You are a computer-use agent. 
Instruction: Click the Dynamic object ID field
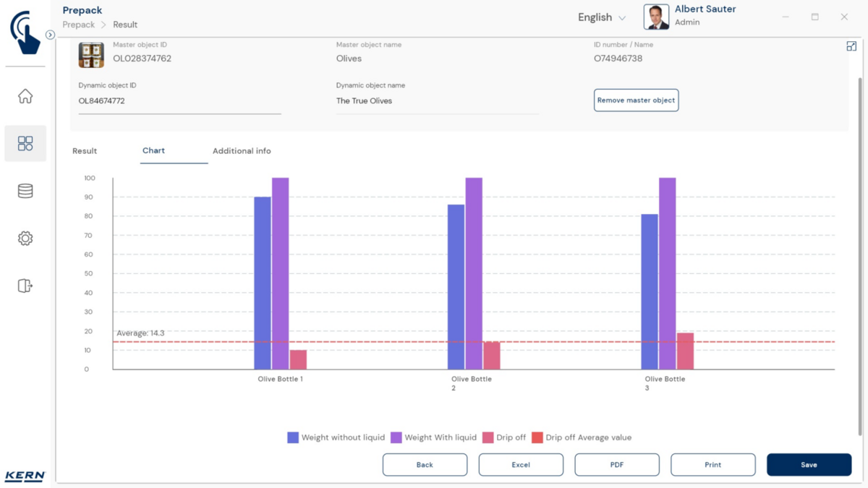179,101
